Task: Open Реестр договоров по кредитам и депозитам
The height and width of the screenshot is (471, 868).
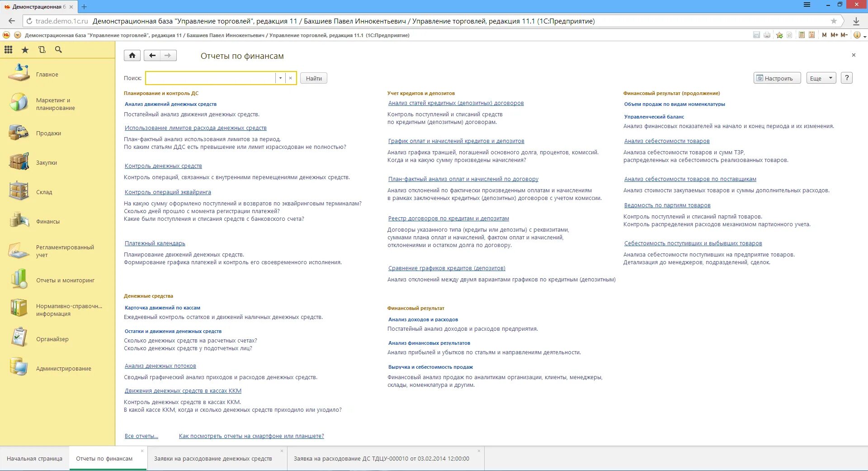Action: [x=448, y=219]
